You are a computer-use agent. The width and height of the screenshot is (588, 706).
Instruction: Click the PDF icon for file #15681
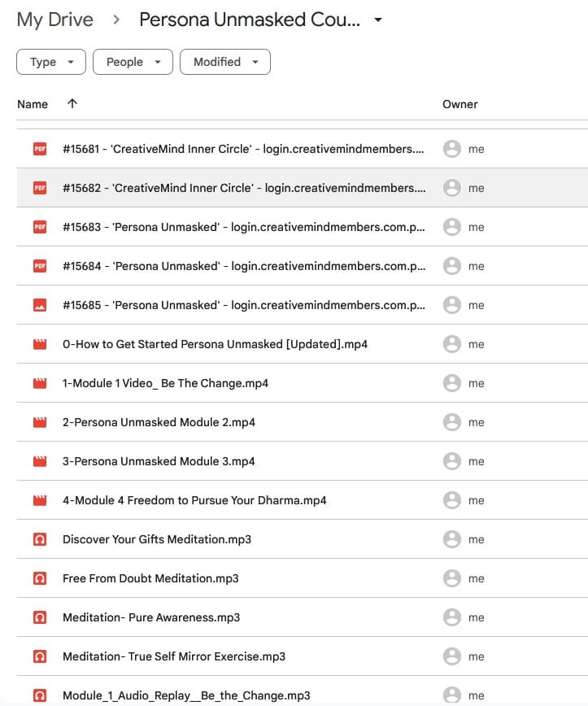click(39, 149)
